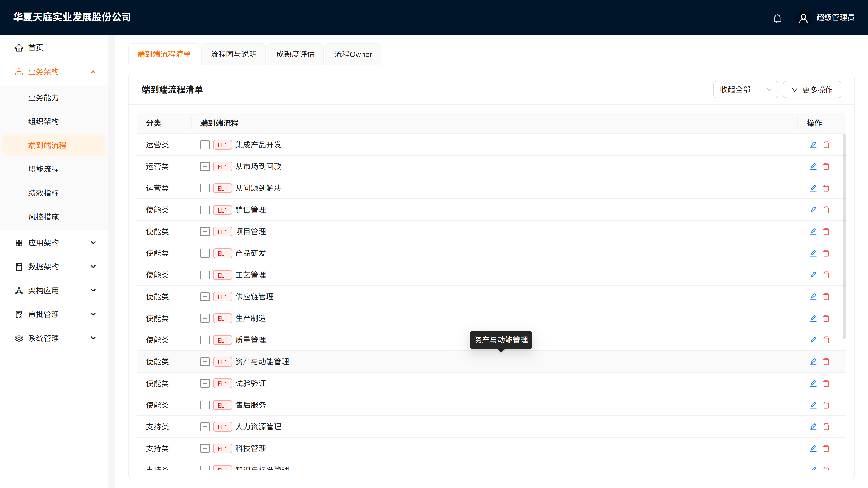This screenshot has width=868, height=488.
Task: Expand the 从市场到回款 process row
Action: (205, 166)
